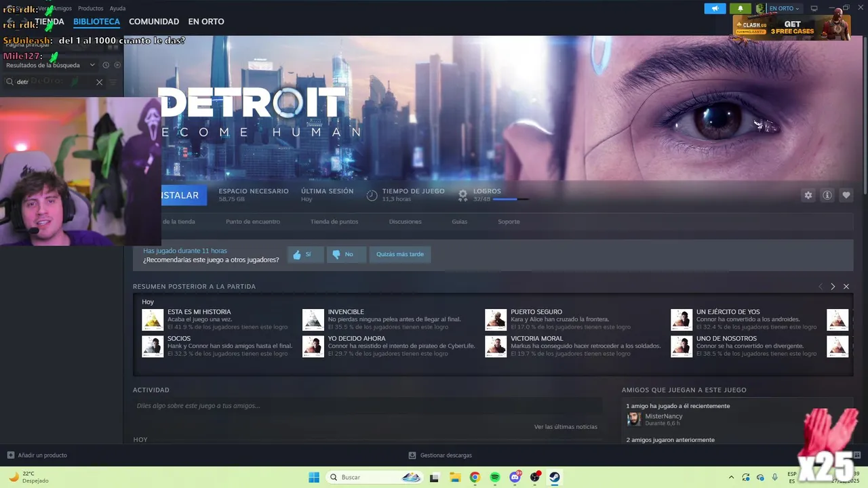This screenshot has width=868, height=488.
Task: Open Gestionar descargas
Action: point(440,455)
